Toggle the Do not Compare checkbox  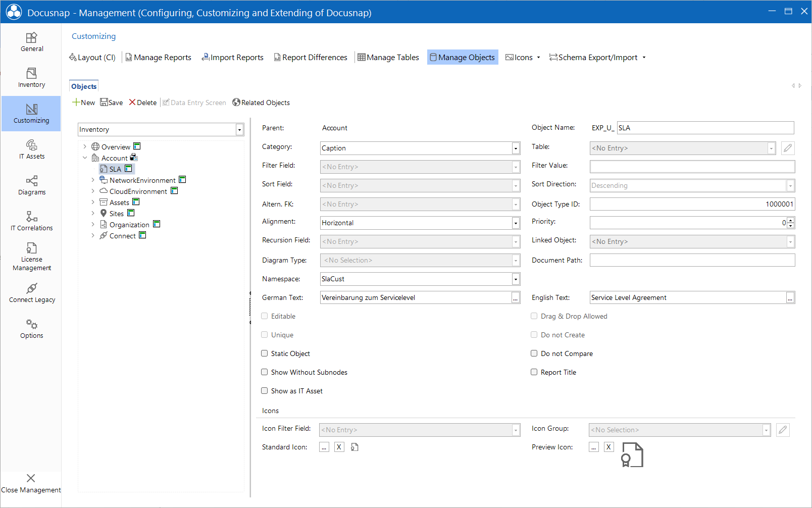tap(534, 353)
